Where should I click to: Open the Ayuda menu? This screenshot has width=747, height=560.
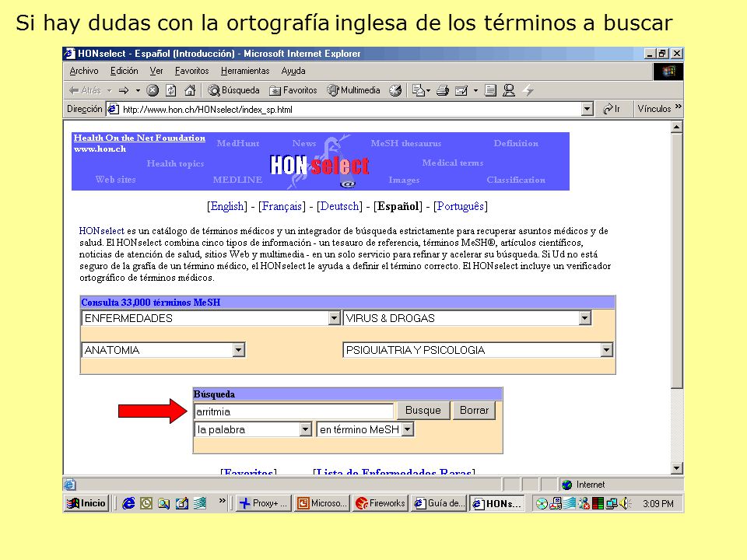[x=293, y=71]
